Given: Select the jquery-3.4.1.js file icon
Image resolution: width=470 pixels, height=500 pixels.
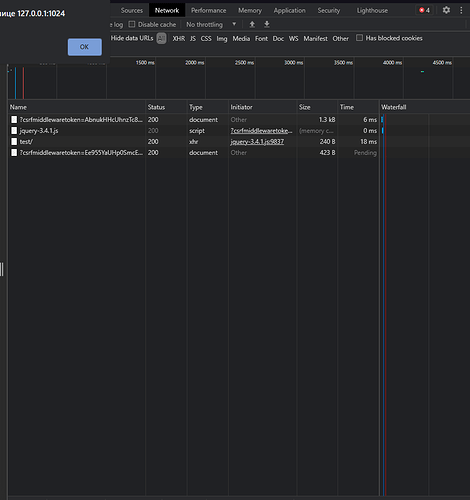Looking at the screenshot, I should click(x=14, y=131).
